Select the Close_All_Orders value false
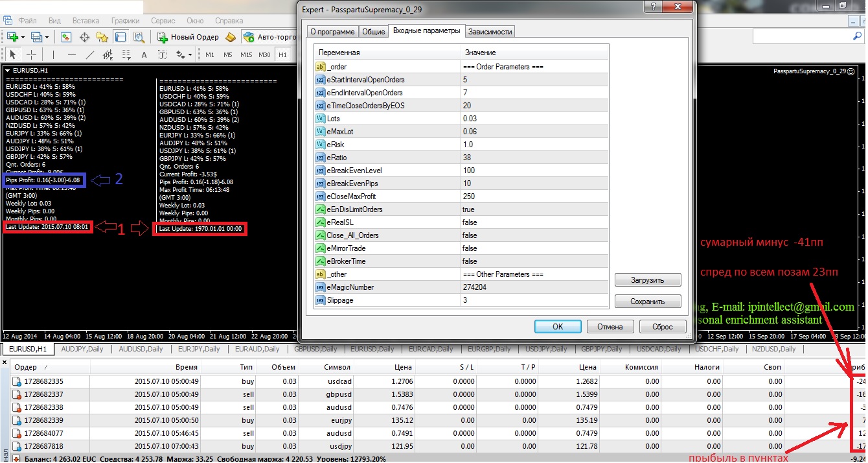This screenshot has width=868, height=463. click(x=534, y=235)
